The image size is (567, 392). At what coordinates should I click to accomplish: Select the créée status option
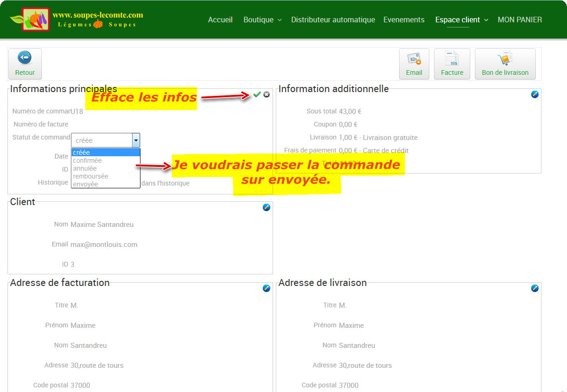point(106,153)
